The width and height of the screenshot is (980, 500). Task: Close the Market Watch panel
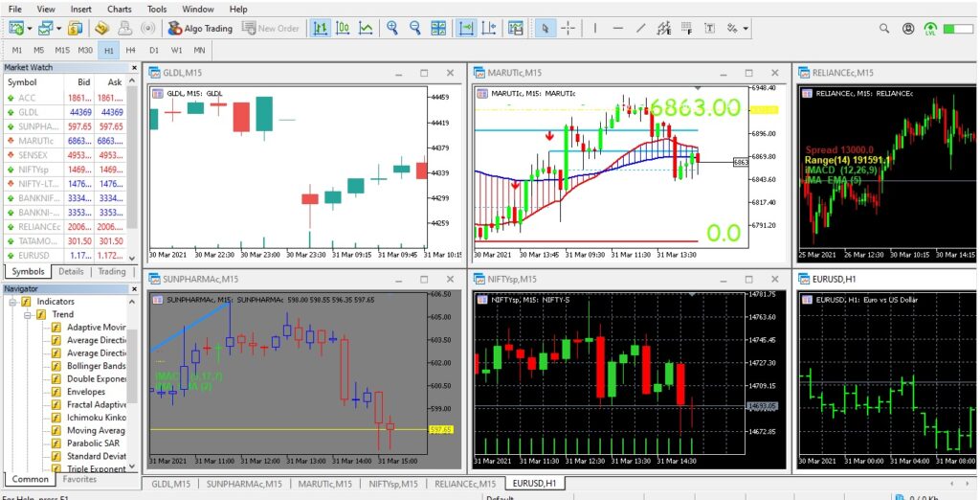(134, 68)
